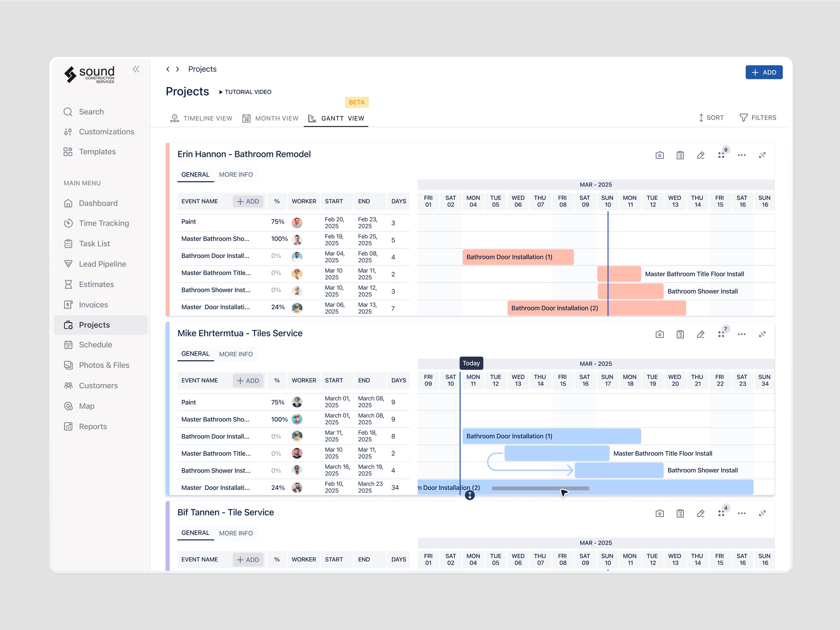Add an event in Bif Tannen project

248,560
